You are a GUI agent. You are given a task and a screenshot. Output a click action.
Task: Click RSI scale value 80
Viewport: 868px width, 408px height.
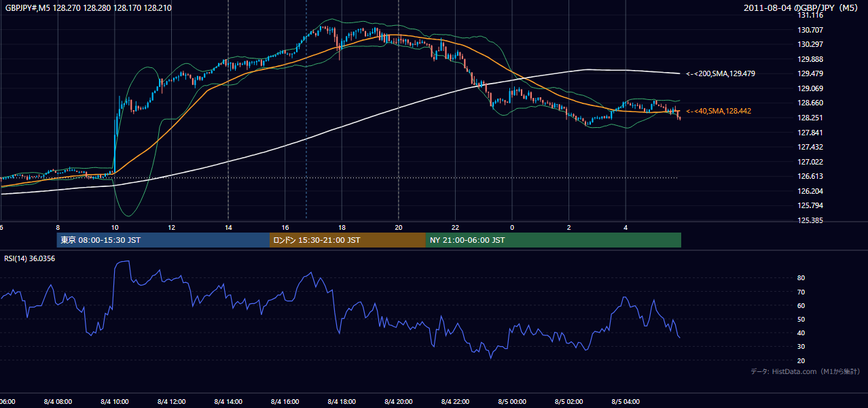pyautogui.click(x=801, y=278)
